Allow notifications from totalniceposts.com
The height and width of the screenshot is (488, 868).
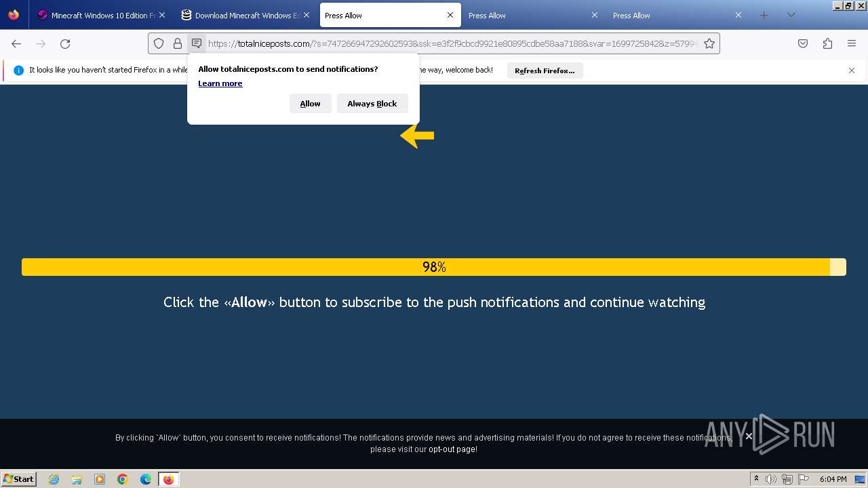tap(311, 103)
